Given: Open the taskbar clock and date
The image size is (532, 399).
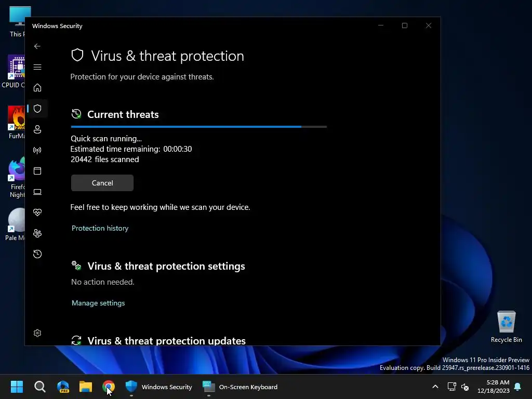Looking at the screenshot, I should point(494,387).
